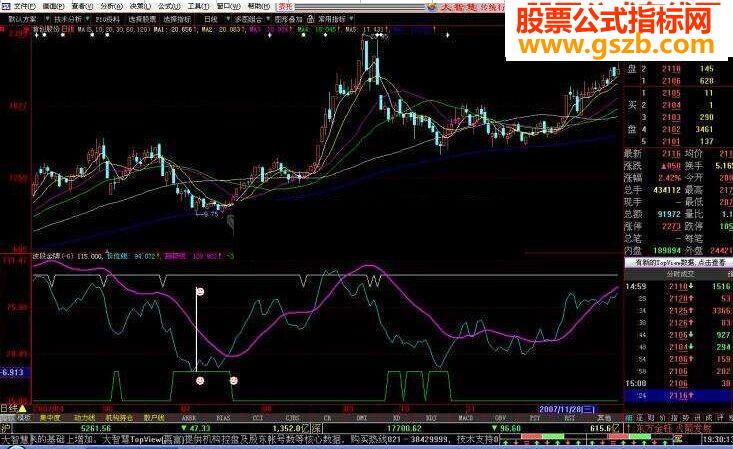Select the CR indicator tab

pyautogui.click(x=327, y=418)
